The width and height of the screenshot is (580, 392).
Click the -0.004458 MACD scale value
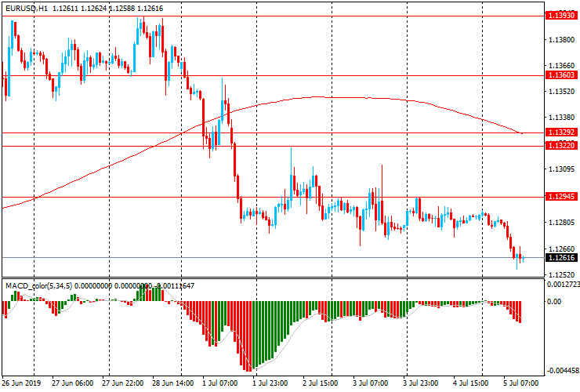click(x=564, y=371)
